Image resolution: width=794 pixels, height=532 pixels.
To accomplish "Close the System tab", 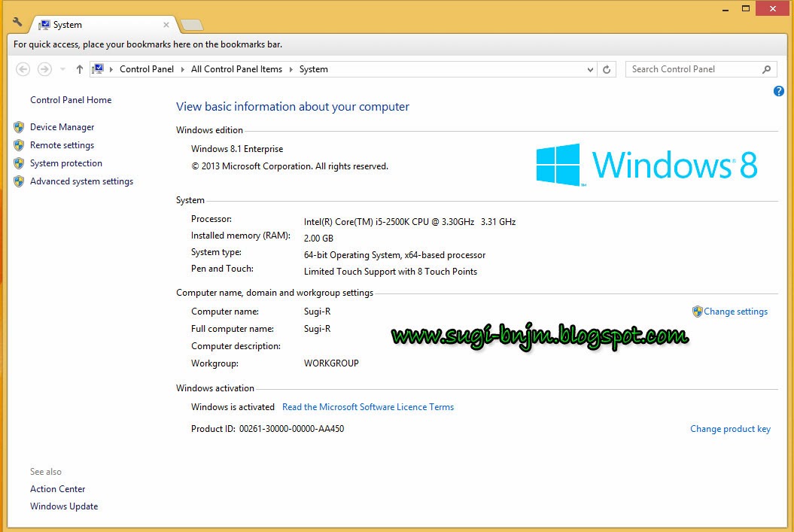I will pyautogui.click(x=166, y=24).
